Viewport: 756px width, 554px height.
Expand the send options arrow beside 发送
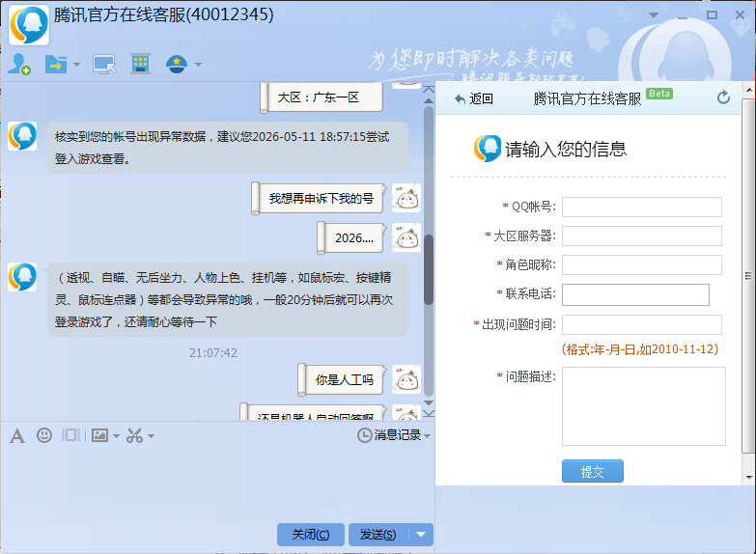pyautogui.click(x=421, y=535)
